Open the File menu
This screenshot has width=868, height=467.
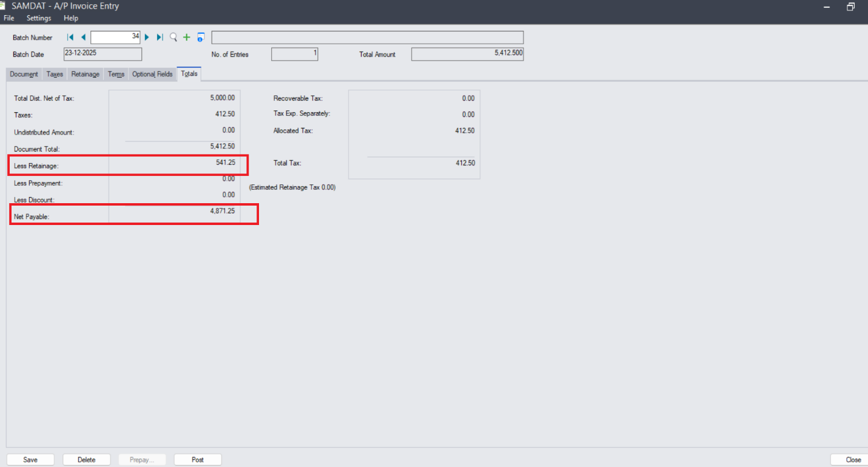pos(8,18)
